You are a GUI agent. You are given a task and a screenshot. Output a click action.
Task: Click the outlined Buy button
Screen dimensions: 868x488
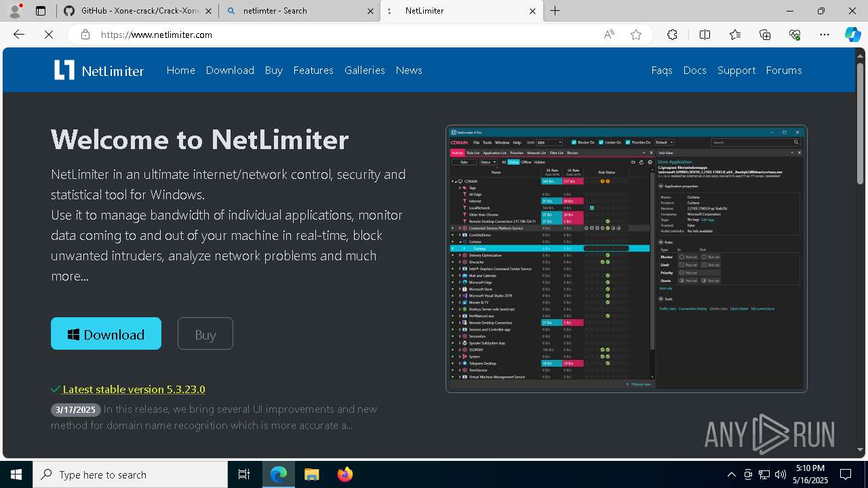[205, 333]
